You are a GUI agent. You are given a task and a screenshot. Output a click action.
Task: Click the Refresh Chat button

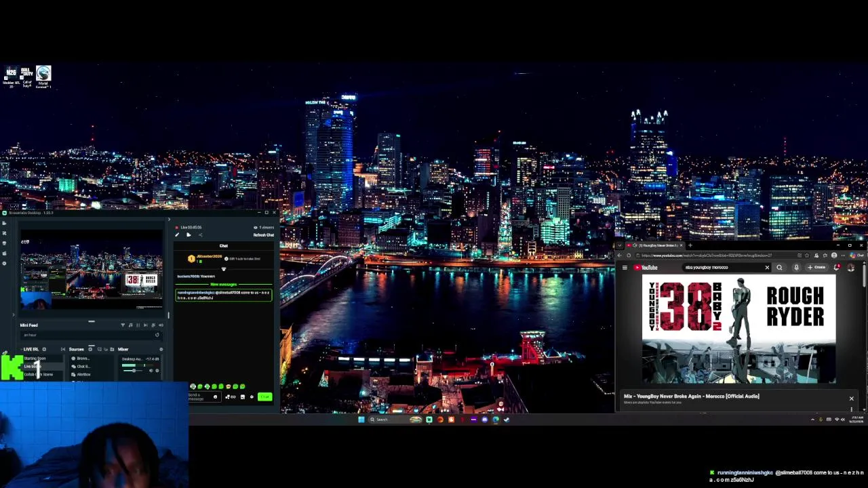tap(264, 235)
